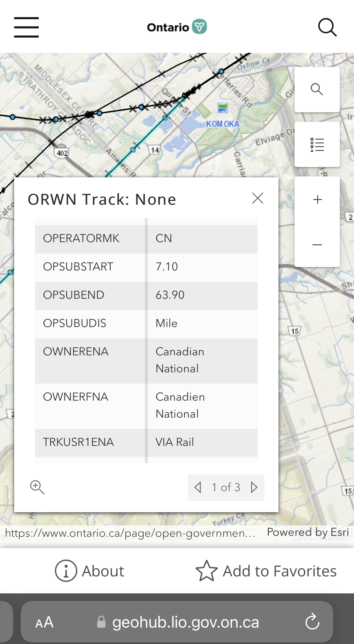Image resolution: width=354 pixels, height=644 pixels.
Task: Open site search magnifier in header
Action: pos(327,27)
